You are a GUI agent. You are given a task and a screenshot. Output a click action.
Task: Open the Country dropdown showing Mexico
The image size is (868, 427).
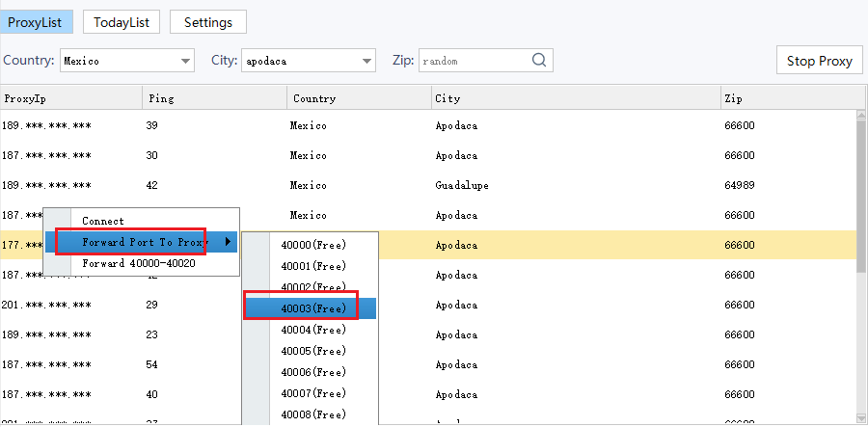point(186,61)
